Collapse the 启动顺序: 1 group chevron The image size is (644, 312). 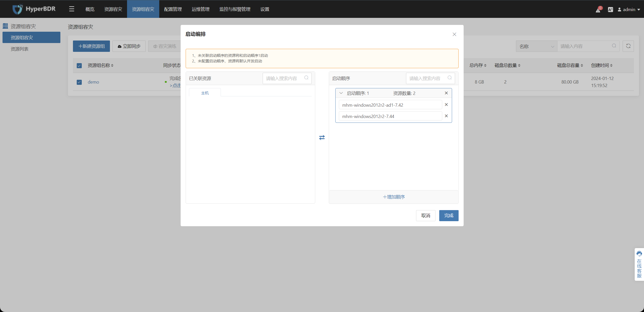point(341,93)
